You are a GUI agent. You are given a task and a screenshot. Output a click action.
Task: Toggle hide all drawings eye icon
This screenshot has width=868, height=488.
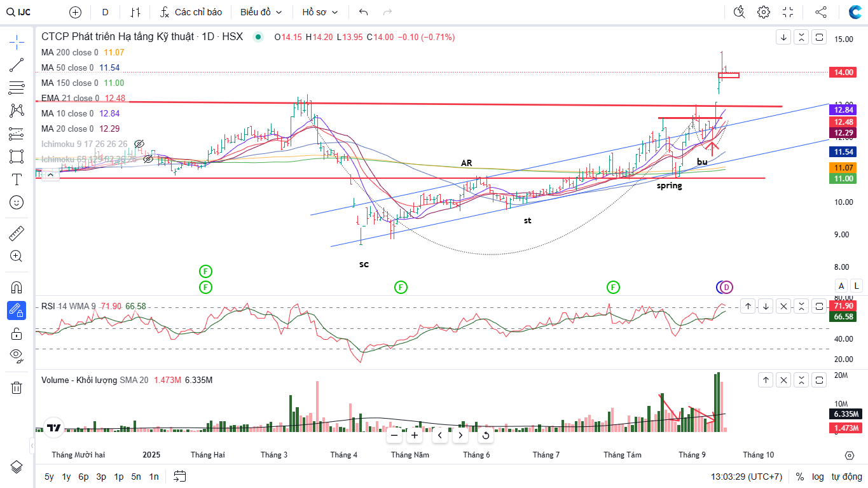[17, 355]
